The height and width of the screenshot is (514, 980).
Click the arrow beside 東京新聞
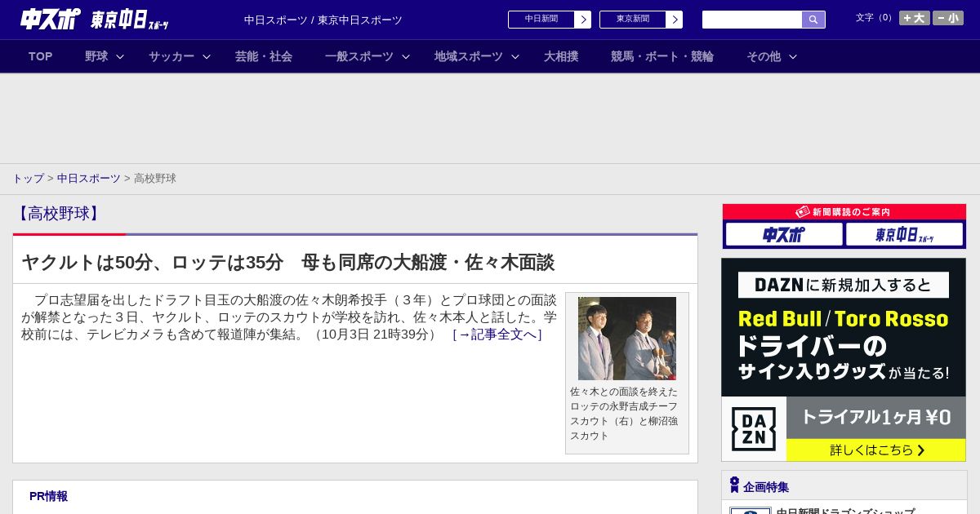pos(675,20)
